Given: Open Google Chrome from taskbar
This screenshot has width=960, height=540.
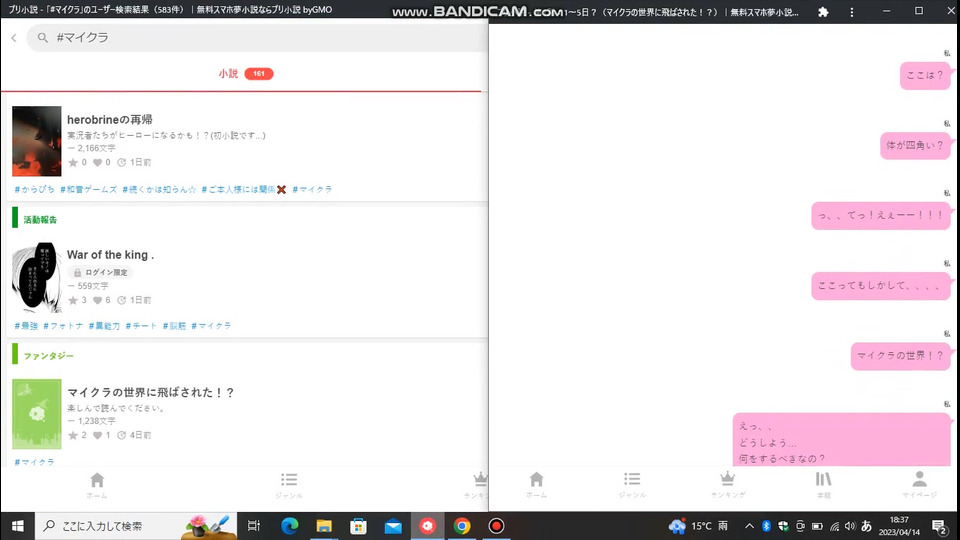Looking at the screenshot, I should (x=462, y=526).
